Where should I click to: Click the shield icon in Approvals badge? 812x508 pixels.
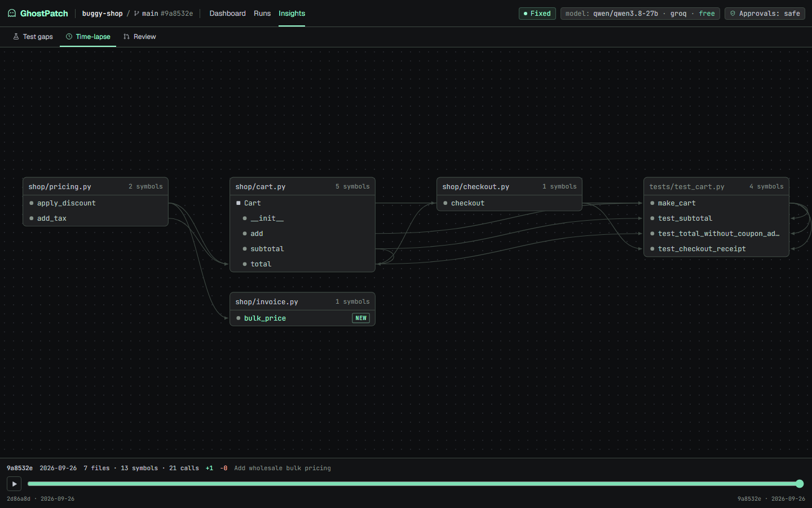[x=732, y=14]
